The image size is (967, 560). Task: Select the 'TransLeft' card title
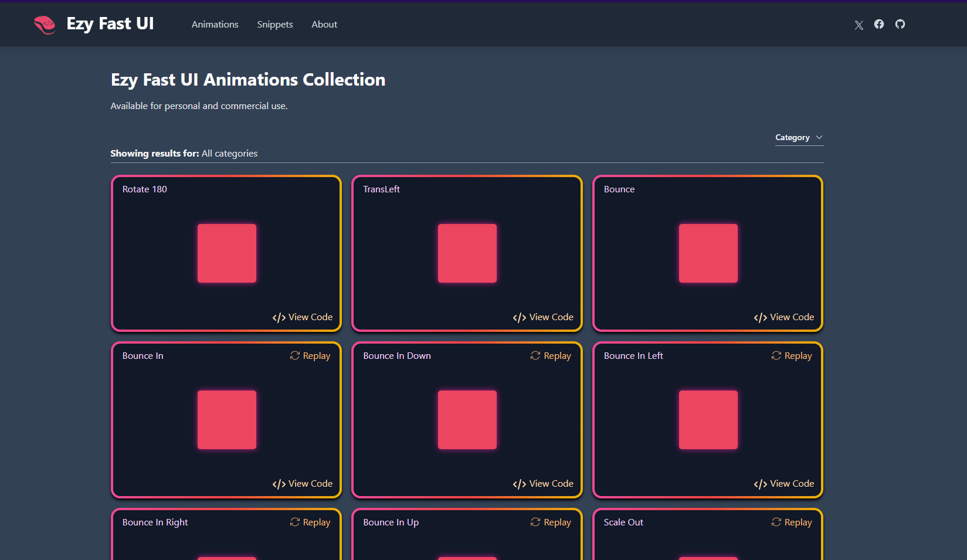[382, 189]
